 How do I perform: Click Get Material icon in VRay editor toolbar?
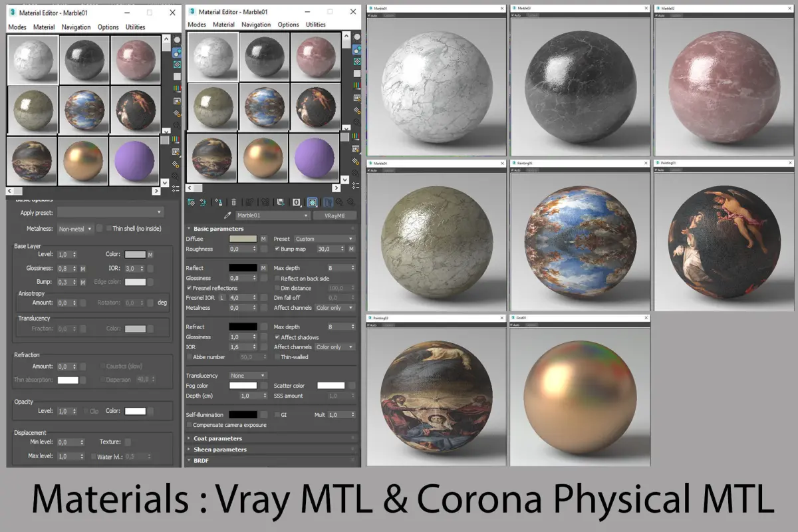coord(191,202)
